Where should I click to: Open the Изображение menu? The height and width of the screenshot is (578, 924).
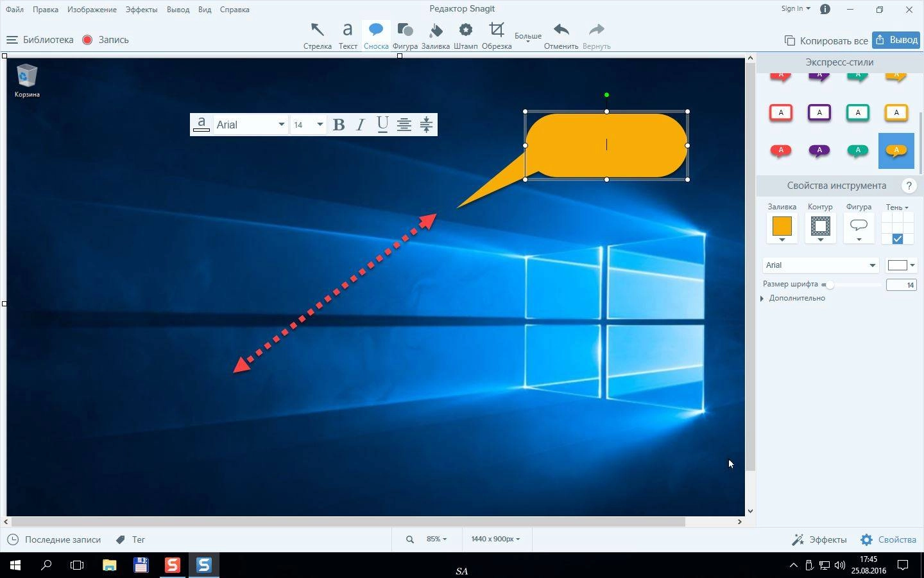92,10
